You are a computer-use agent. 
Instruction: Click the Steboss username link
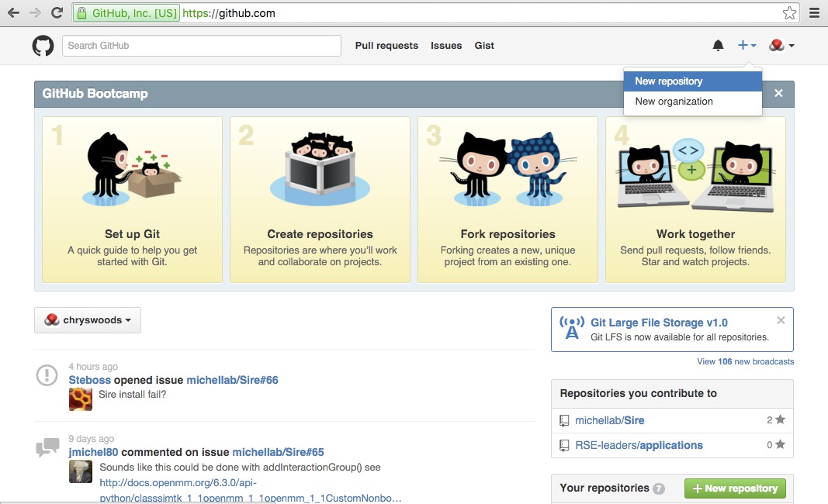tap(90, 380)
